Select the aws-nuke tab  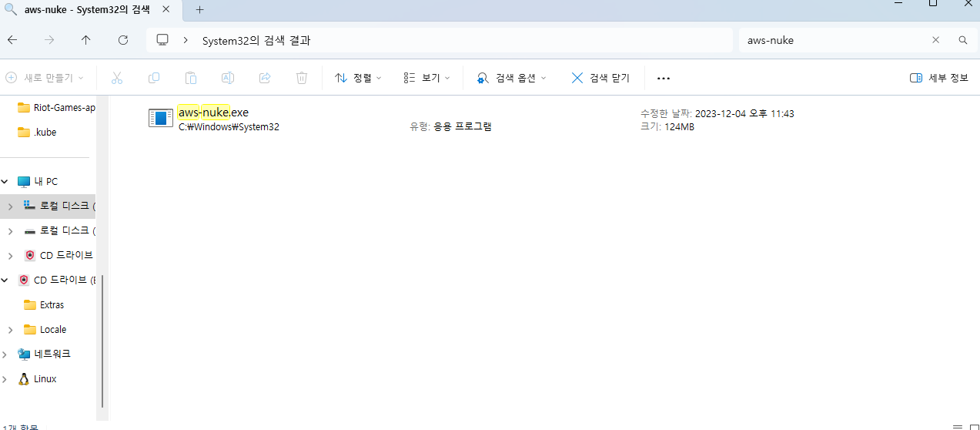pos(86,10)
